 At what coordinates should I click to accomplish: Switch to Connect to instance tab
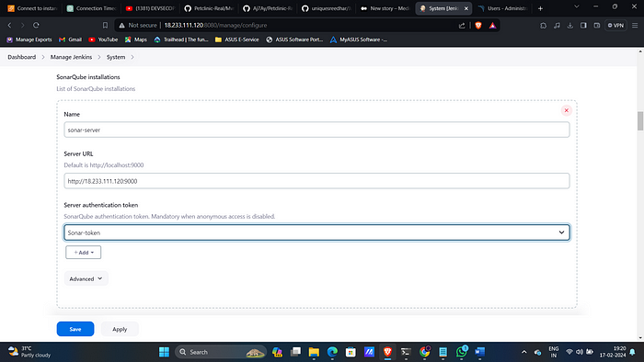tap(32, 8)
